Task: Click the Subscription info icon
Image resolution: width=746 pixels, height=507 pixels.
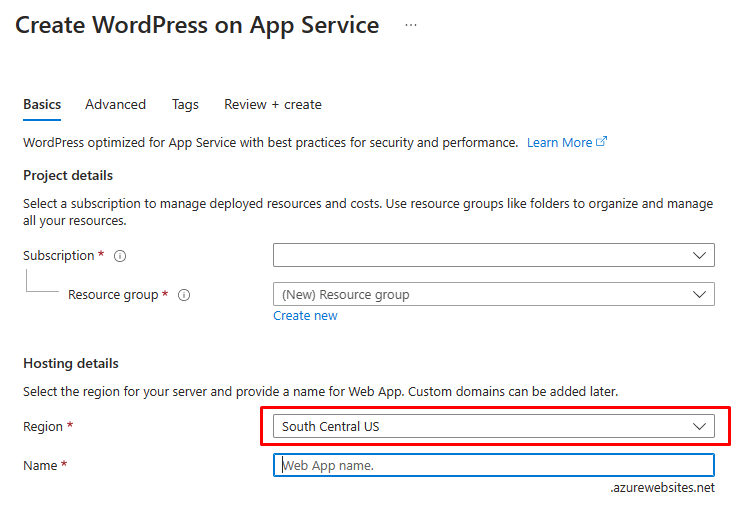Action: pyautogui.click(x=120, y=256)
